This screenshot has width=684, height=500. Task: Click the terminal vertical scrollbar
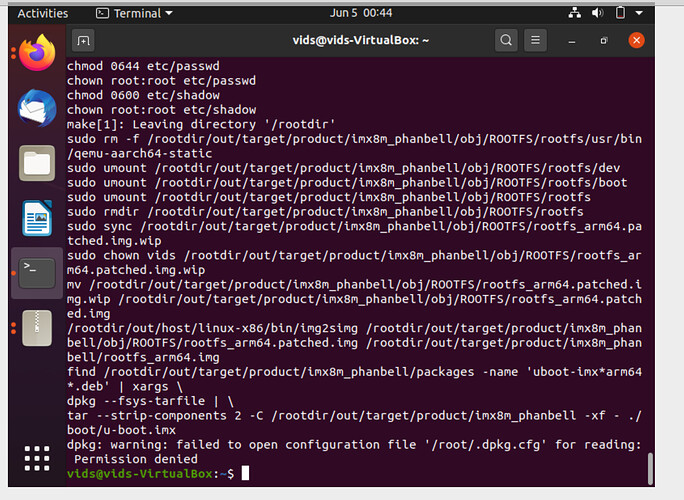tap(651, 466)
